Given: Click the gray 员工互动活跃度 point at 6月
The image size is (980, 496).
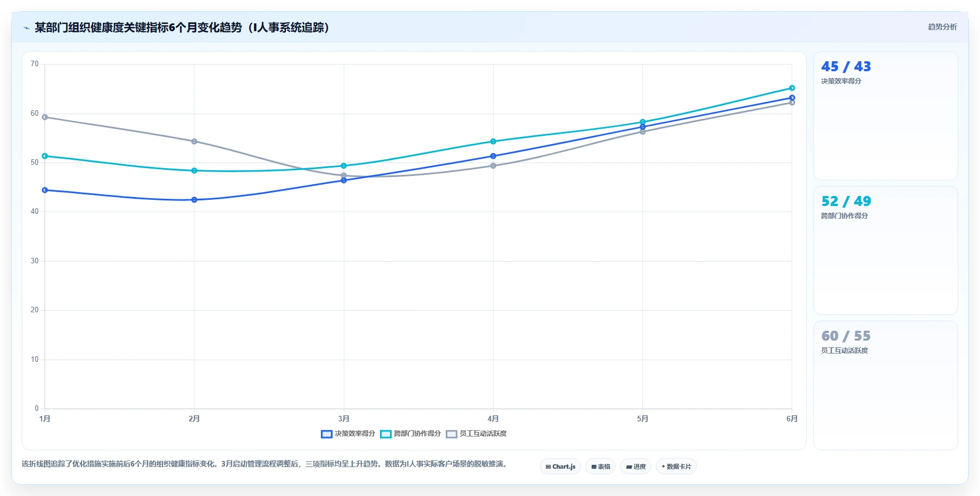Looking at the screenshot, I should 792,102.
